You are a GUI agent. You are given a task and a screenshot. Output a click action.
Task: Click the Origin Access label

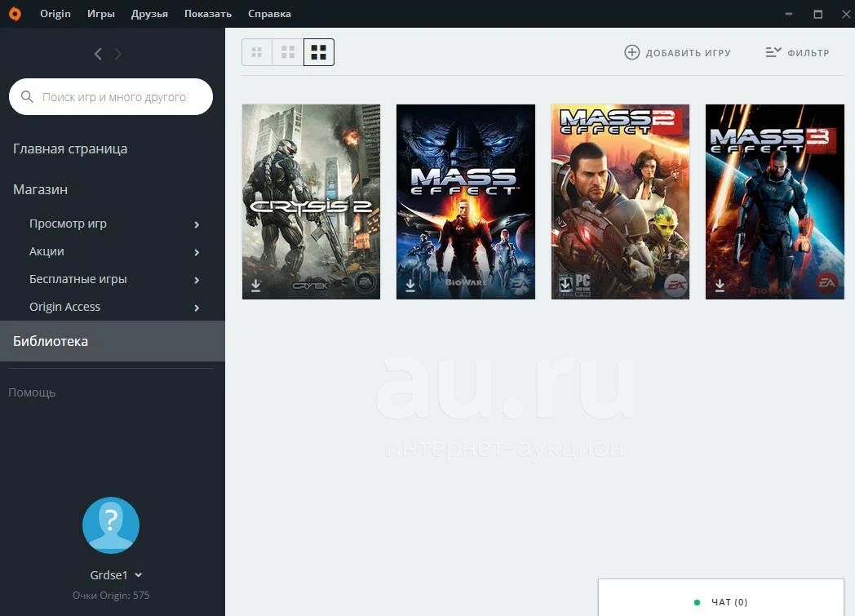pyautogui.click(x=65, y=307)
